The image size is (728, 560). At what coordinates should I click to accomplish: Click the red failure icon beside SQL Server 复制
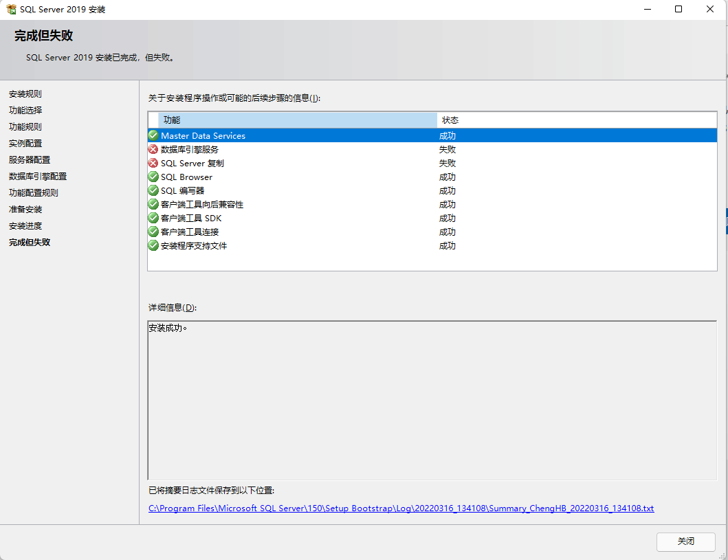tap(153, 163)
